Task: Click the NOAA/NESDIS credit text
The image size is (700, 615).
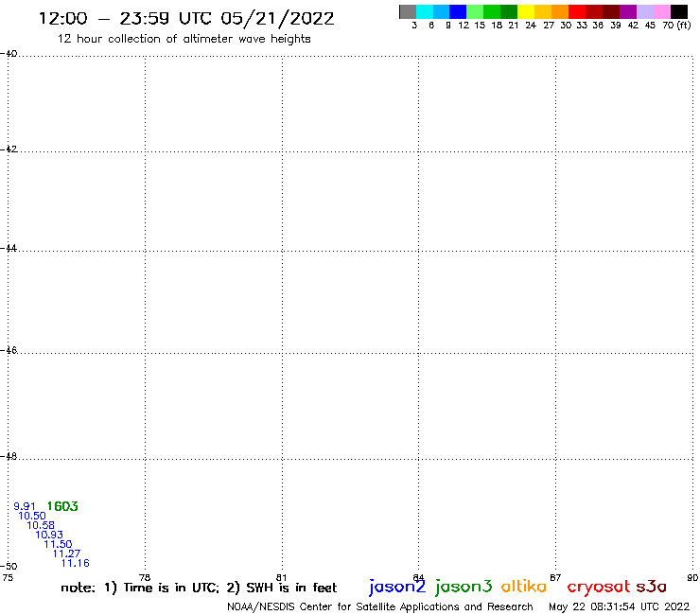Action: [380, 607]
